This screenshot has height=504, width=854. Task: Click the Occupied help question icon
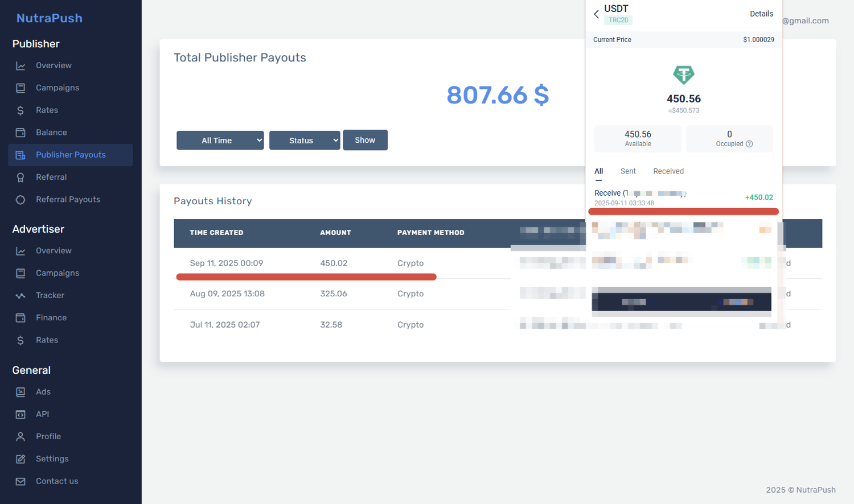click(x=749, y=144)
